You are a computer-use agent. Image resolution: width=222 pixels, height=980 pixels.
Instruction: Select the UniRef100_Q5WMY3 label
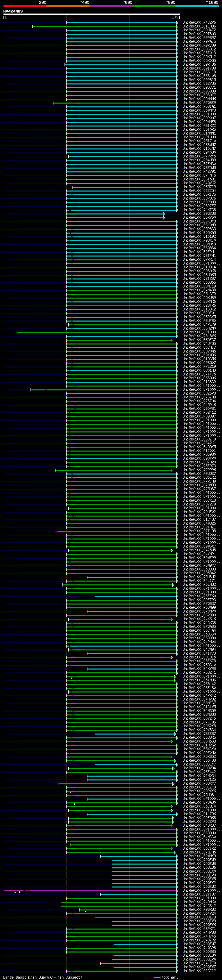pos(199,111)
